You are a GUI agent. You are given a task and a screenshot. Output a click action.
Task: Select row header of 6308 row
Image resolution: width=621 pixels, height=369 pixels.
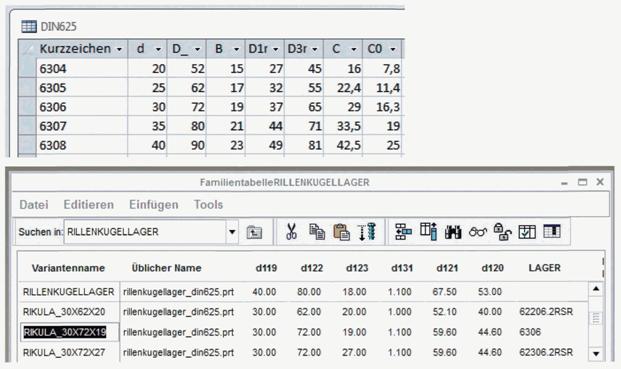pyautogui.click(x=27, y=145)
